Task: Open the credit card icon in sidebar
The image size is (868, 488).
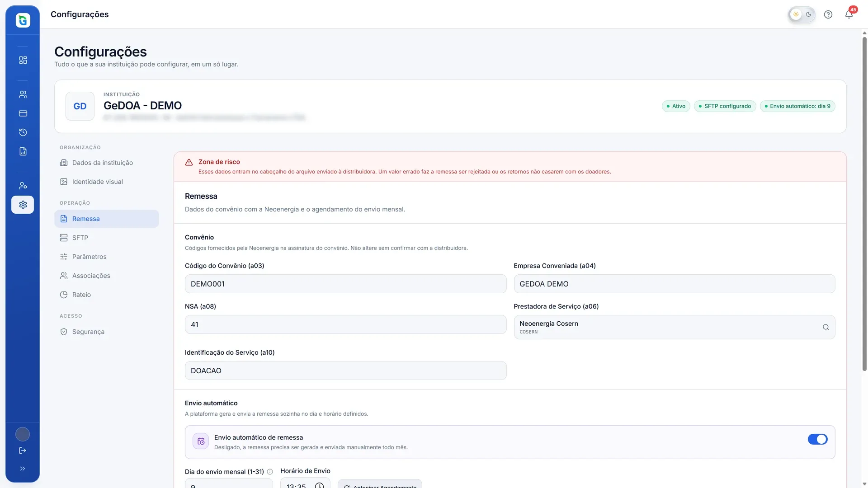Action: (x=23, y=113)
